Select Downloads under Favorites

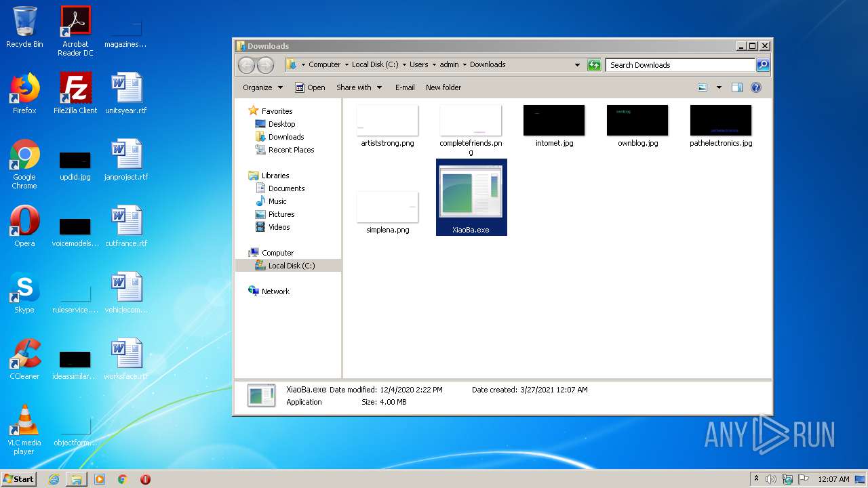(279, 137)
